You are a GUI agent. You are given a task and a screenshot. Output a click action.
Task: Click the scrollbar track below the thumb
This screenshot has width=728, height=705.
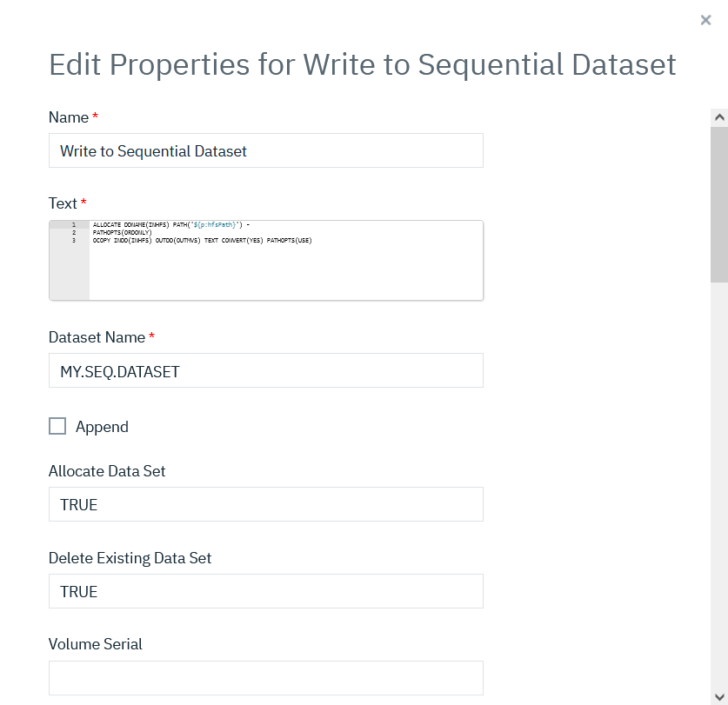[x=719, y=487]
